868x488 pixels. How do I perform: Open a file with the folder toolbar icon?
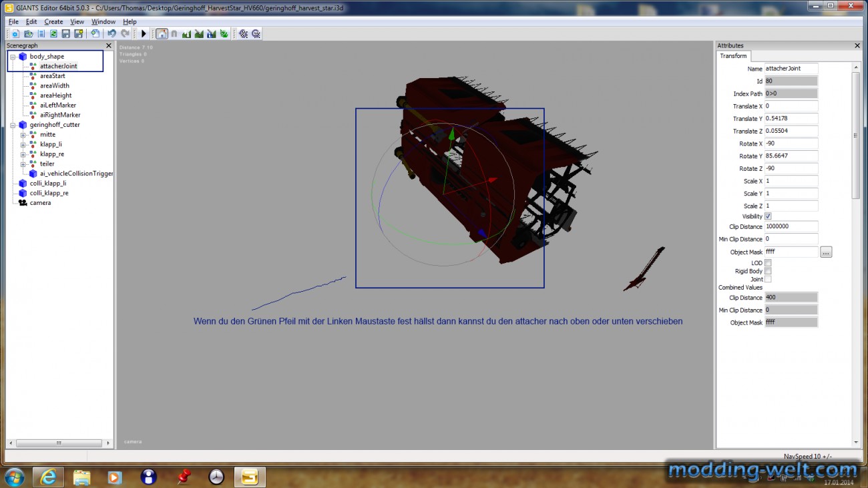[28, 33]
